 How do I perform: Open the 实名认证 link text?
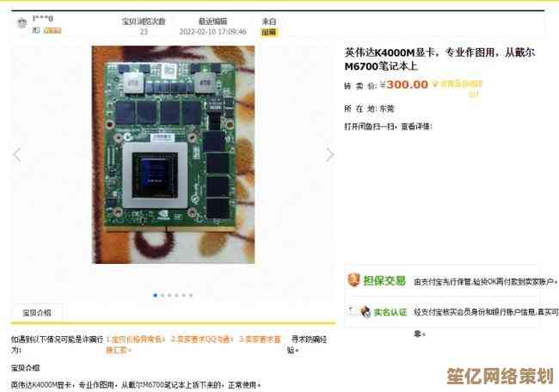(x=390, y=312)
